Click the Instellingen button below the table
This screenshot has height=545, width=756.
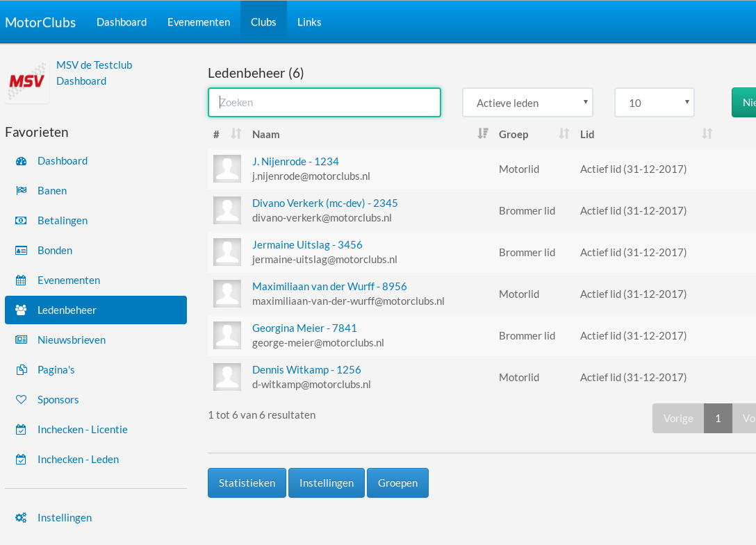click(327, 483)
